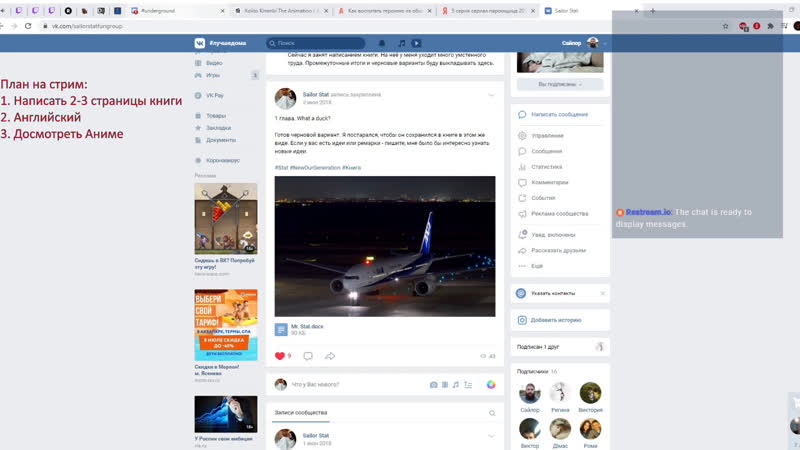Viewport: 800px width, 450px height.
Task: Search community posts with magnifier icon
Action: coord(492,413)
